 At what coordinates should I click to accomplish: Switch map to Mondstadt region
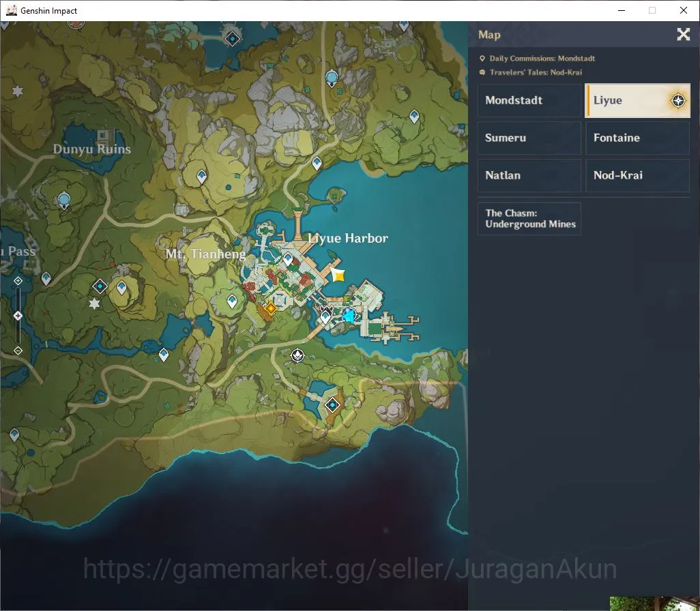coord(529,100)
